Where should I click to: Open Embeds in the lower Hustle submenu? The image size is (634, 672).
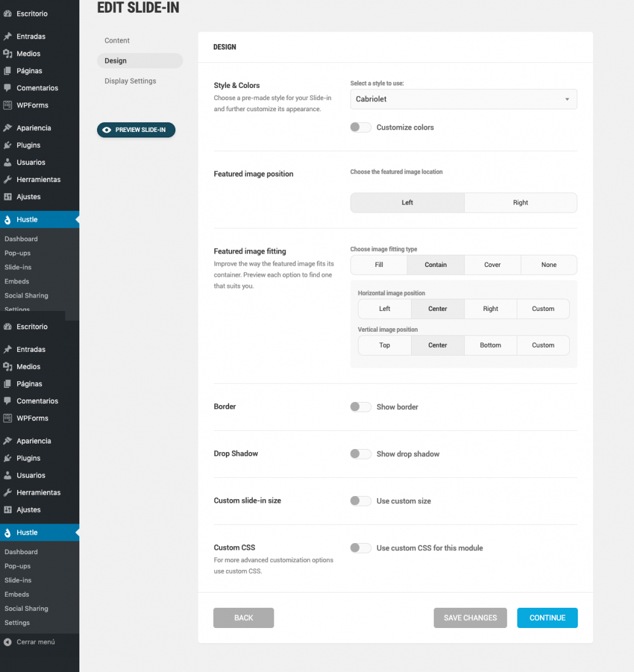tap(16, 594)
